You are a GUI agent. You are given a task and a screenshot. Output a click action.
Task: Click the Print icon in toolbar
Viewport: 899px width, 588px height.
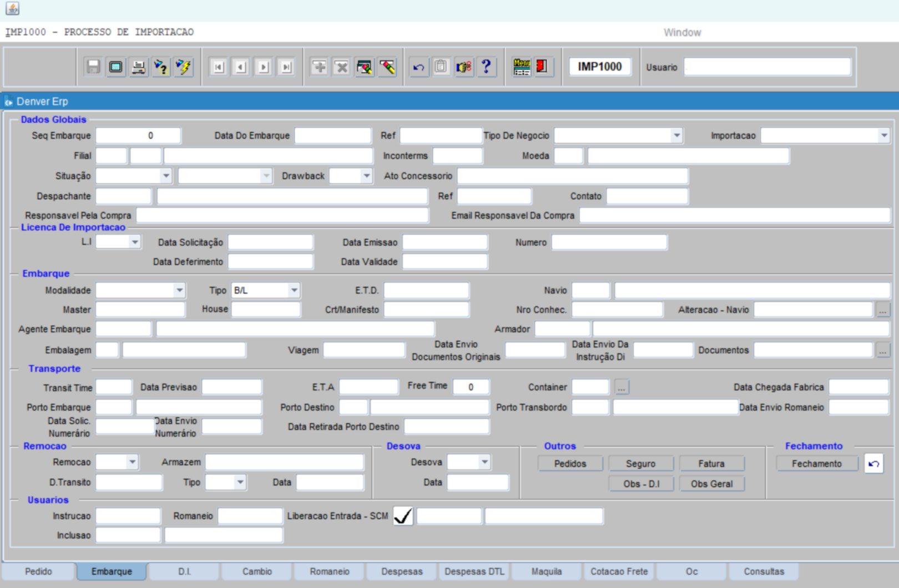(138, 67)
